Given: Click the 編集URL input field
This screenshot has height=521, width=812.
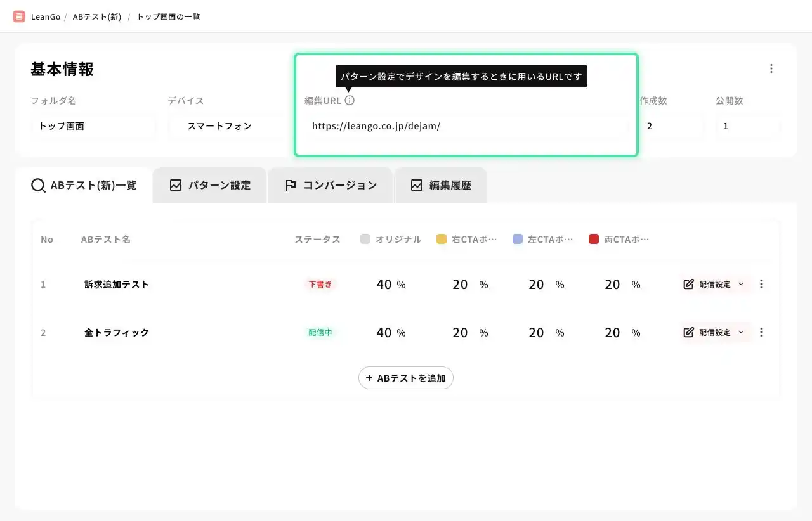Looking at the screenshot, I should point(466,126).
